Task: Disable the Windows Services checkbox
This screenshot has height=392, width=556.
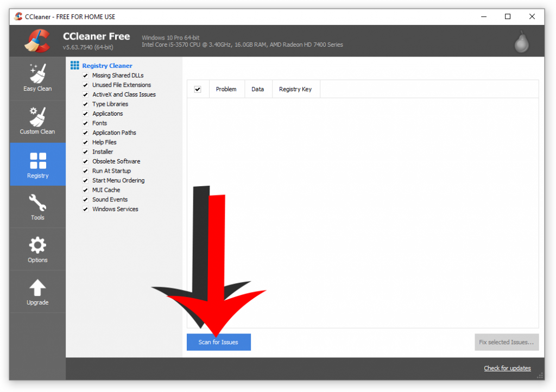Action: pyautogui.click(x=85, y=209)
